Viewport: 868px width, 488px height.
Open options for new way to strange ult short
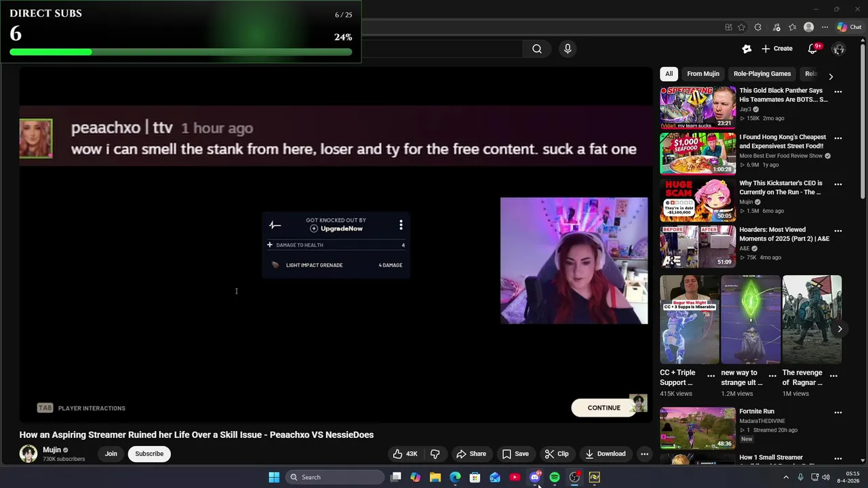[772, 375]
